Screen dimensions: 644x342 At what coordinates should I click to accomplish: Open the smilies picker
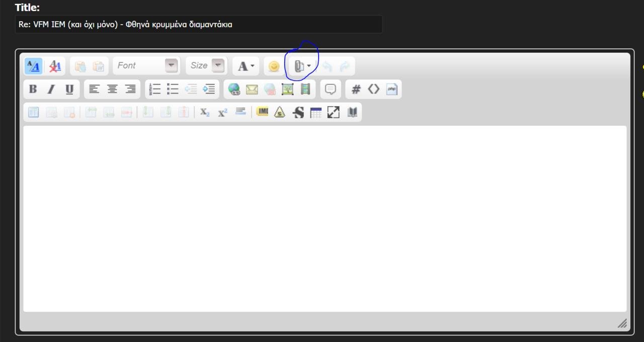[274, 66]
